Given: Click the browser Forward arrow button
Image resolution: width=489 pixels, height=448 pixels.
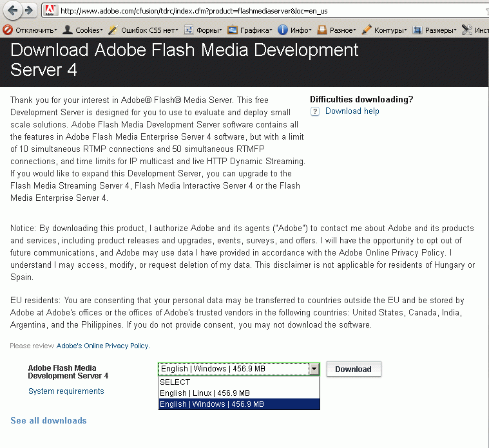Looking at the screenshot, I should click(30, 10).
